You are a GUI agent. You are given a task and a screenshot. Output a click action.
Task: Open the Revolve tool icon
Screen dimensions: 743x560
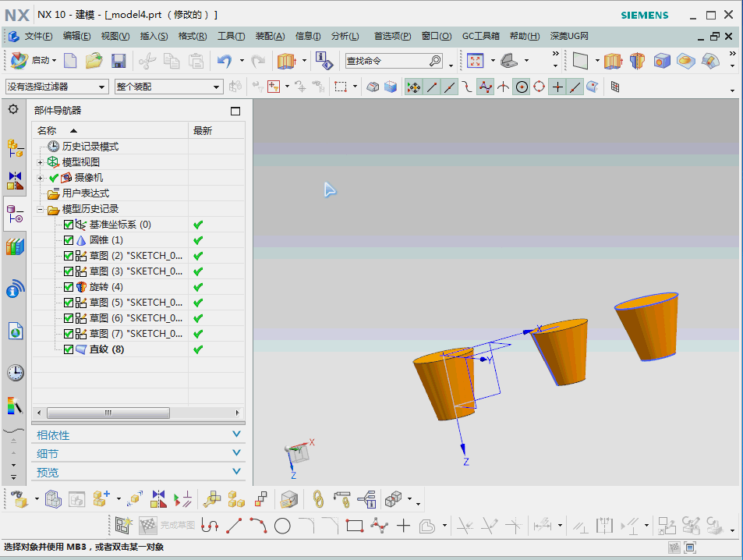point(637,61)
